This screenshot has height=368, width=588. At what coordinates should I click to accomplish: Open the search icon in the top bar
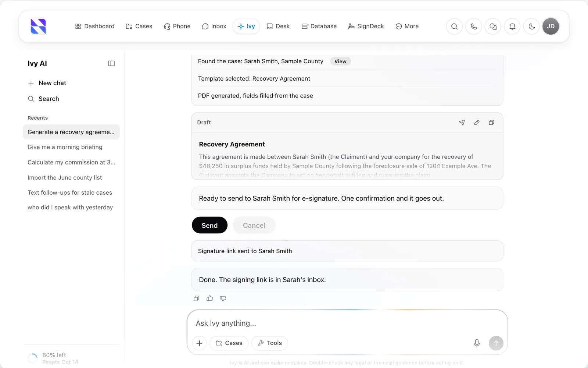[x=454, y=26]
